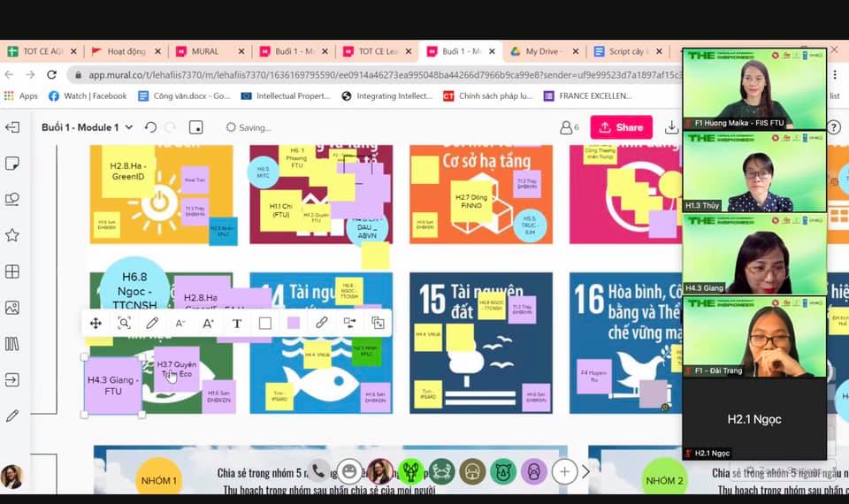
Task: Click the import arrow icon in sidebar
Action: click(11, 379)
